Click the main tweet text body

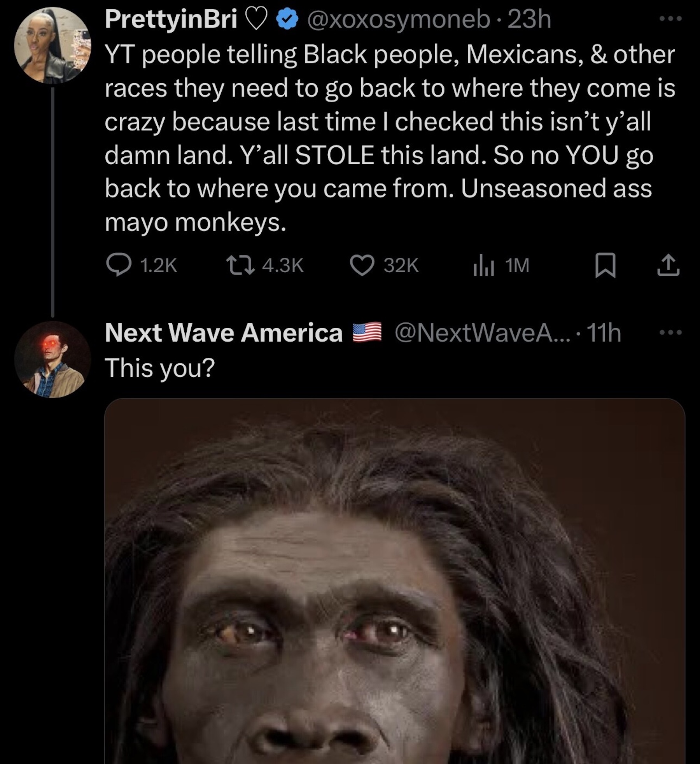click(x=389, y=138)
